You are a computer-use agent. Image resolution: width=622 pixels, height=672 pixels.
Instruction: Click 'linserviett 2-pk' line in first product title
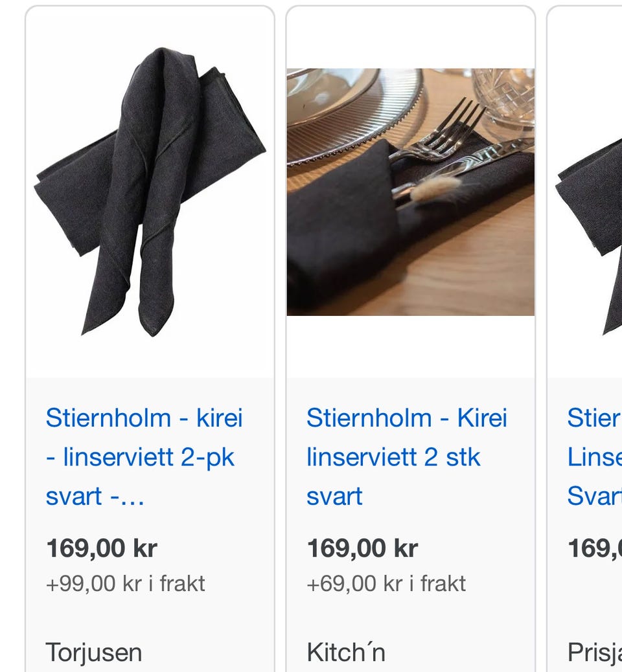coord(140,457)
